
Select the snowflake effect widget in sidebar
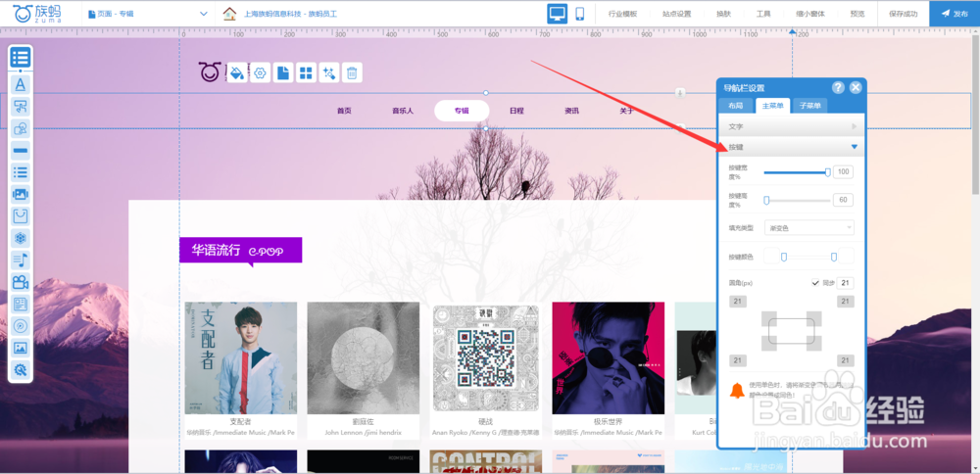[x=21, y=238]
